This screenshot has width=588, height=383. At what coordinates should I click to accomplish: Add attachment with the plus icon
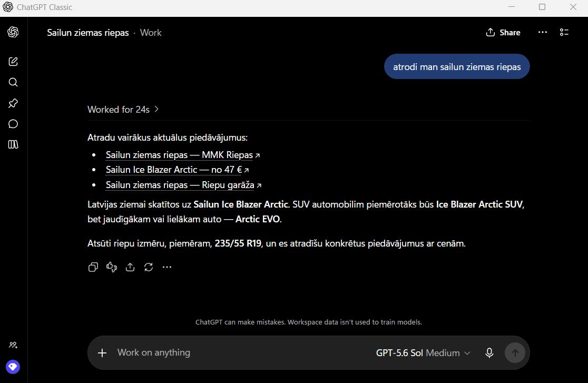(102, 353)
